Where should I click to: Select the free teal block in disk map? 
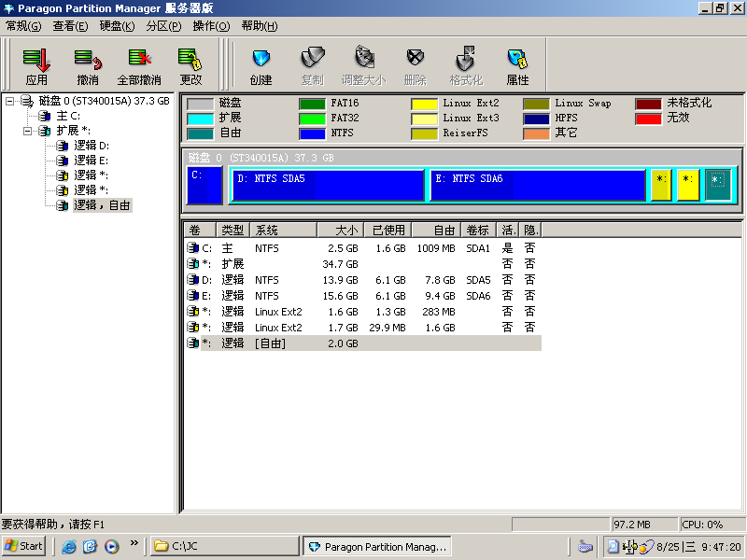[x=717, y=185]
